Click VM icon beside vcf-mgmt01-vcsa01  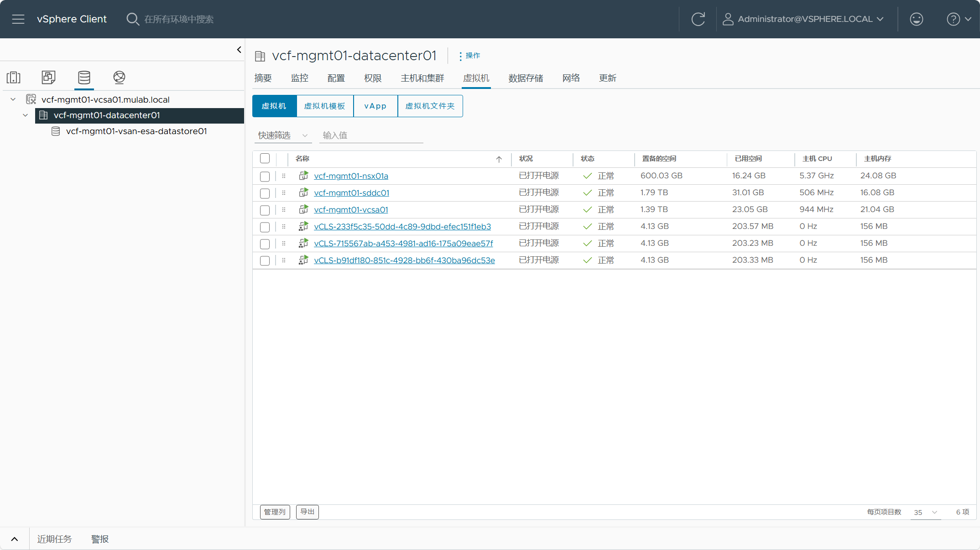tap(303, 209)
